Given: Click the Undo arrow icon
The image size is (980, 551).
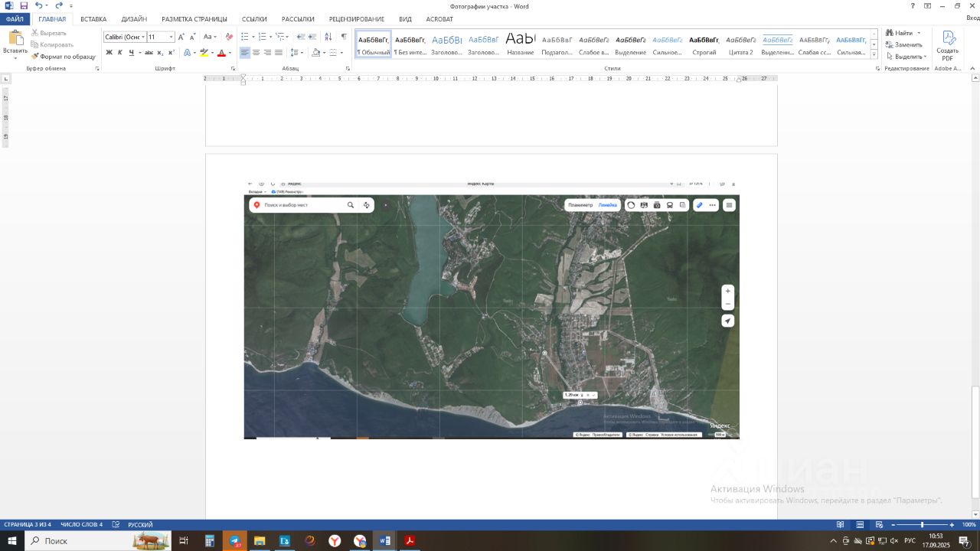Looking at the screenshot, I should tap(38, 5).
